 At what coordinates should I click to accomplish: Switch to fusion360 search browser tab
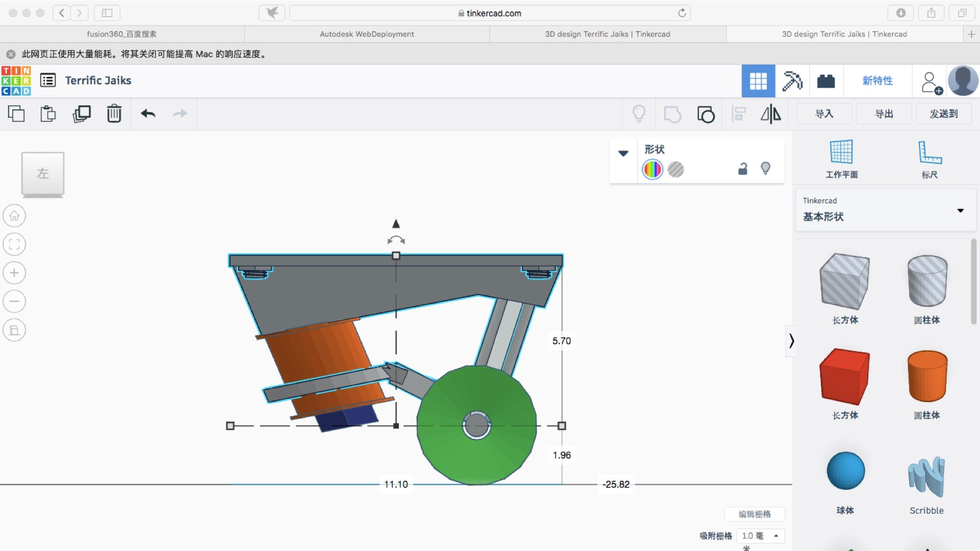click(122, 34)
